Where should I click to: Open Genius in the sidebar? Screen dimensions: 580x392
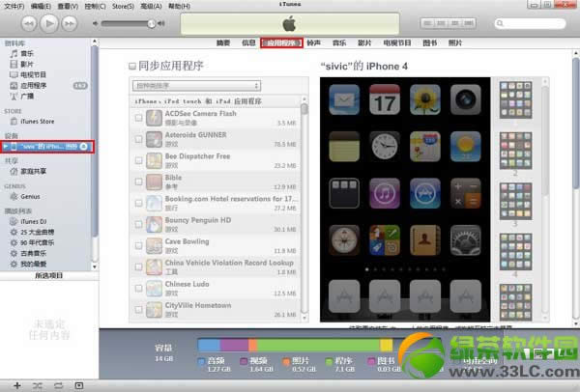[30, 197]
